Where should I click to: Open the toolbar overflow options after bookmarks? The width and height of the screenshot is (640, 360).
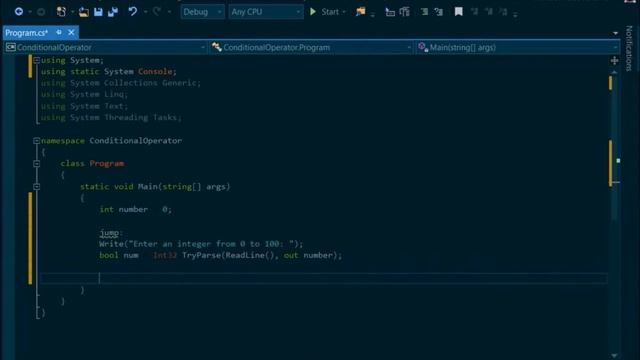tap(515, 14)
